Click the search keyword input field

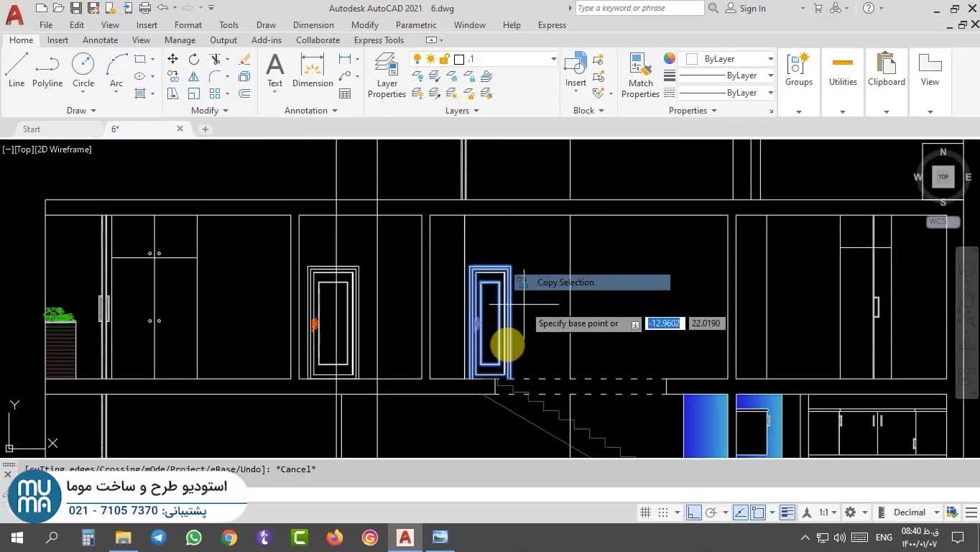[639, 9]
